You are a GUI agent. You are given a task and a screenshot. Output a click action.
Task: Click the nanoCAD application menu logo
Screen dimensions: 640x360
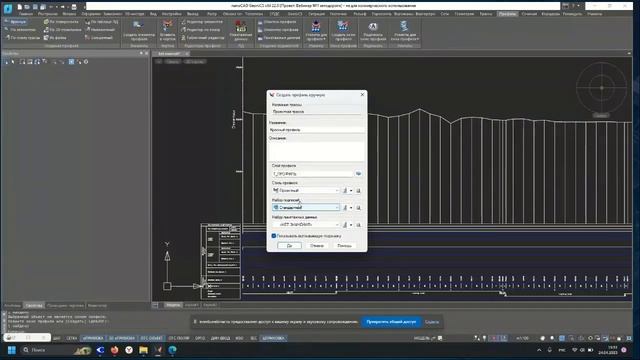(x=7, y=8)
